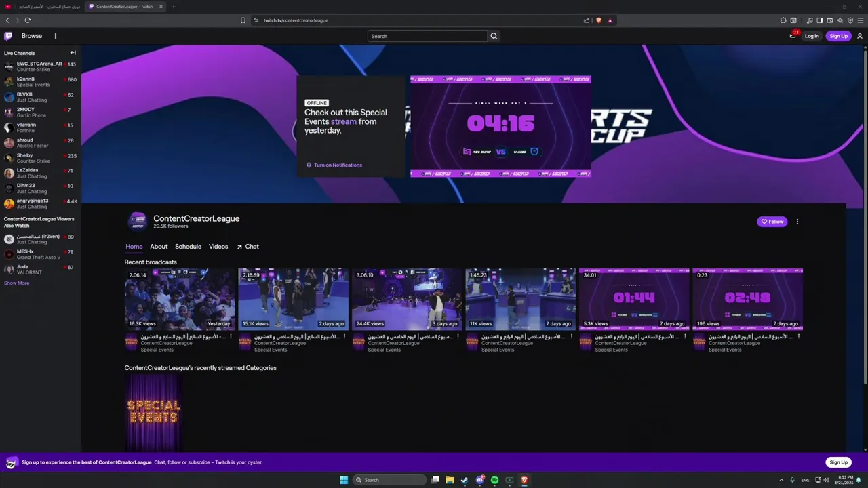Open the browser hamburger menu
868x488 pixels.
click(x=860, y=20)
